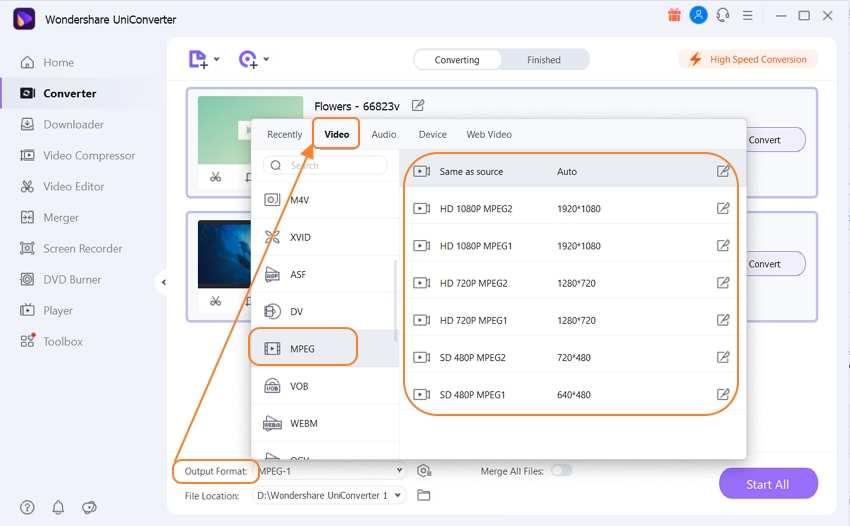Select DV format from list
The height and width of the screenshot is (526, 850).
[x=324, y=311]
